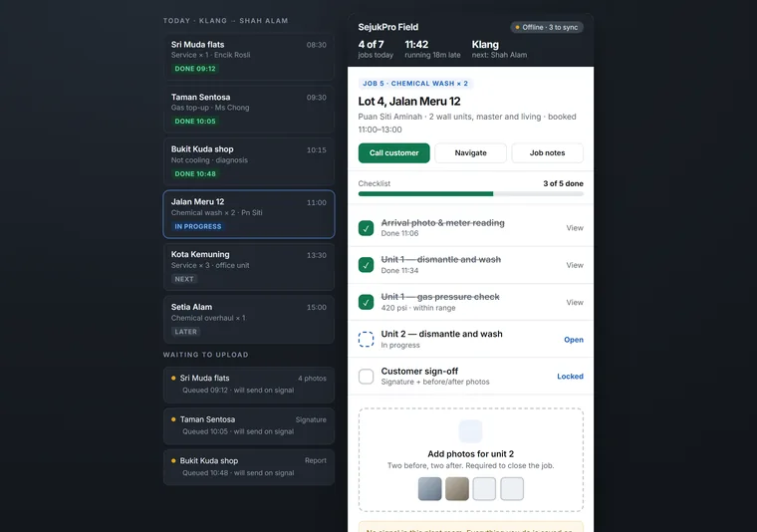Click the LATER badge on Setia Alam
The height and width of the screenshot is (532, 757).
coord(185,332)
